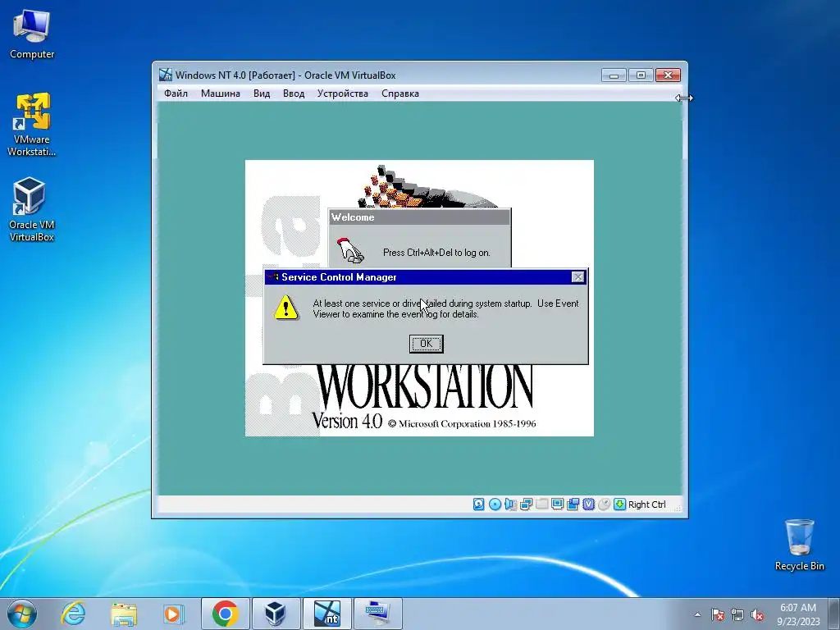The height and width of the screenshot is (630, 840).
Task: Click the Show Desktop strip at taskbar end
Action: [x=834, y=614]
